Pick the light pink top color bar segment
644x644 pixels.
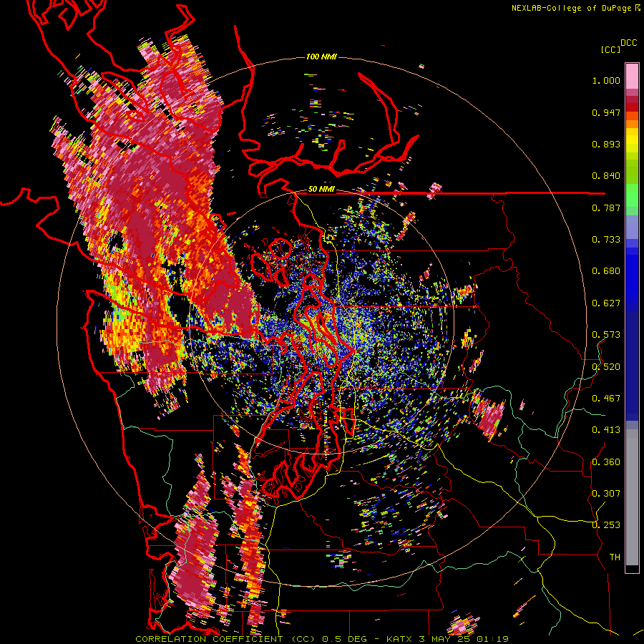(632, 76)
